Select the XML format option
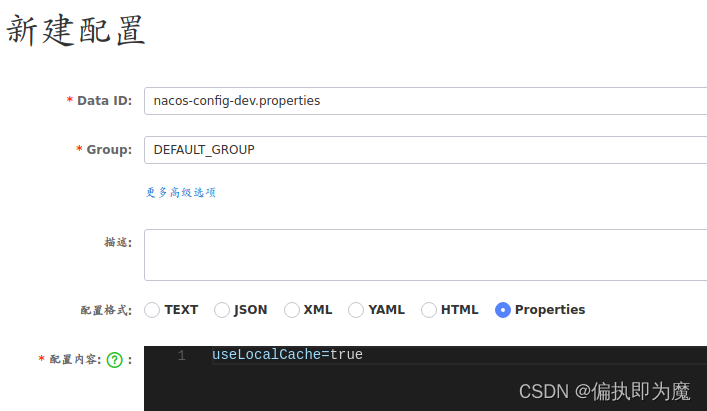Image resolution: width=707 pixels, height=411 pixels. tap(292, 310)
